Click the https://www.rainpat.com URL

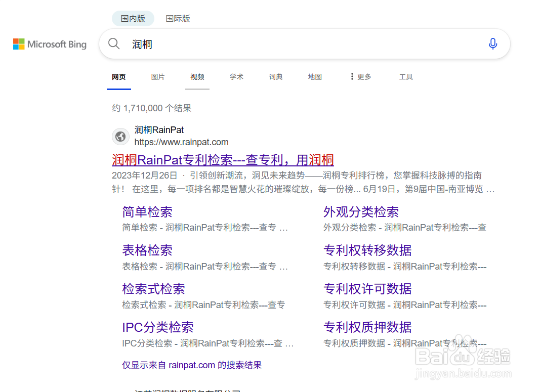pos(182,142)
